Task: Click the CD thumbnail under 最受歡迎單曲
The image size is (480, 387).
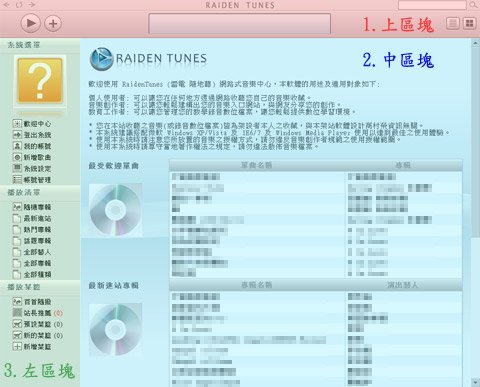Action: point(115,210)
